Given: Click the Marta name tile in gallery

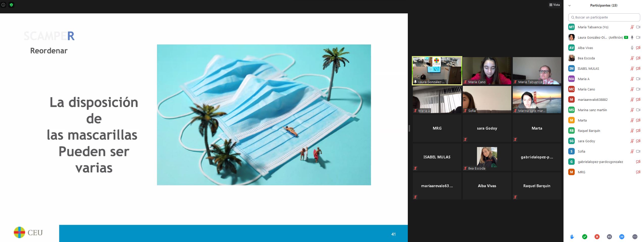Looking at the screenshot, I should (537, 128).
